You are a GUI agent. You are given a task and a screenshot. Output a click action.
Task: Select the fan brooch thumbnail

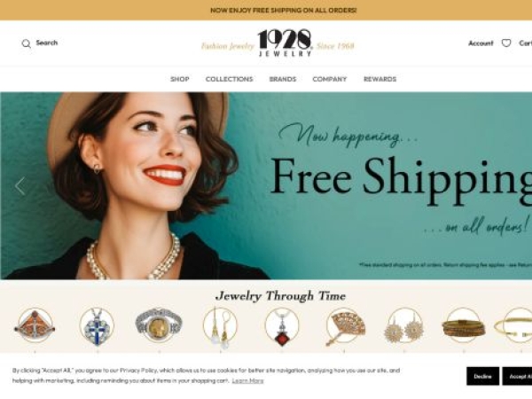[345, 326]
